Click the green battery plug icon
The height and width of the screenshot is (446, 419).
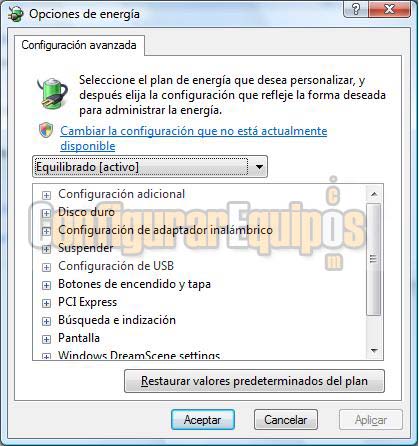coord(53,93)
